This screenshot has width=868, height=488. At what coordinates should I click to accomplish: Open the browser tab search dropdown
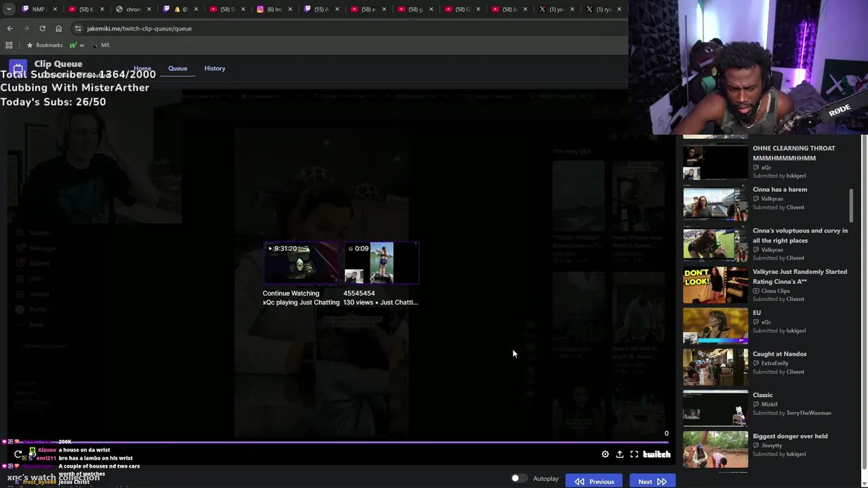9,9
